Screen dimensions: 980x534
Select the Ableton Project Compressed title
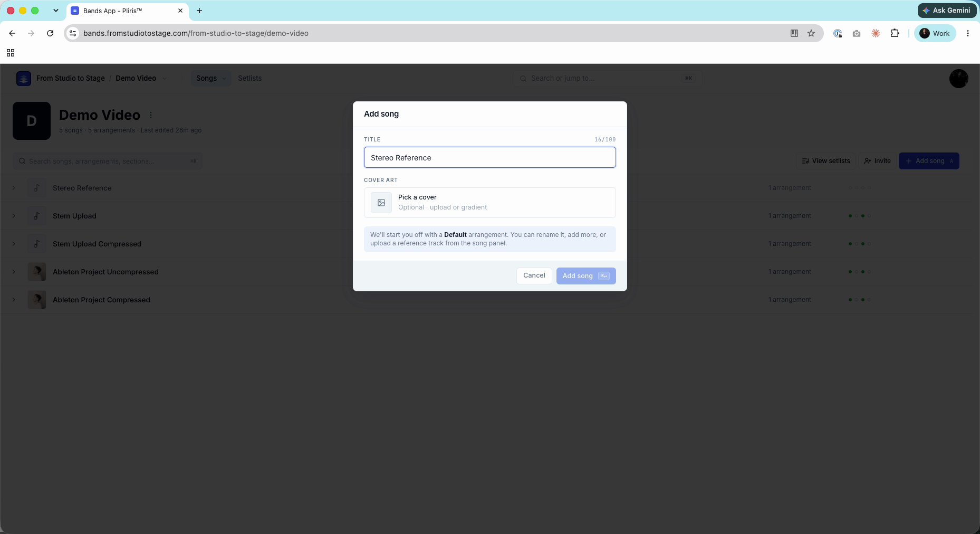(x=101, y=300)
